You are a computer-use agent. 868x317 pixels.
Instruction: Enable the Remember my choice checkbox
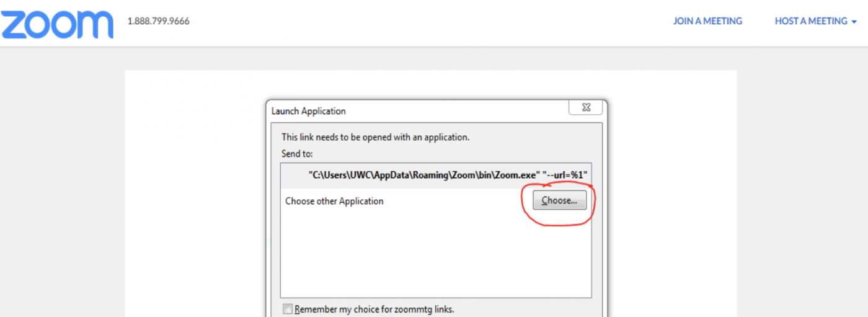coord(288,309)
